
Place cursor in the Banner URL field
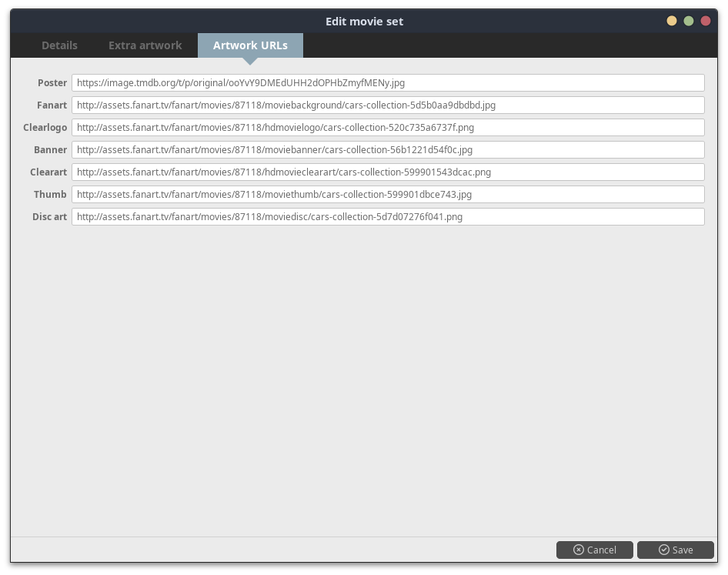click(x=388, y=150)
